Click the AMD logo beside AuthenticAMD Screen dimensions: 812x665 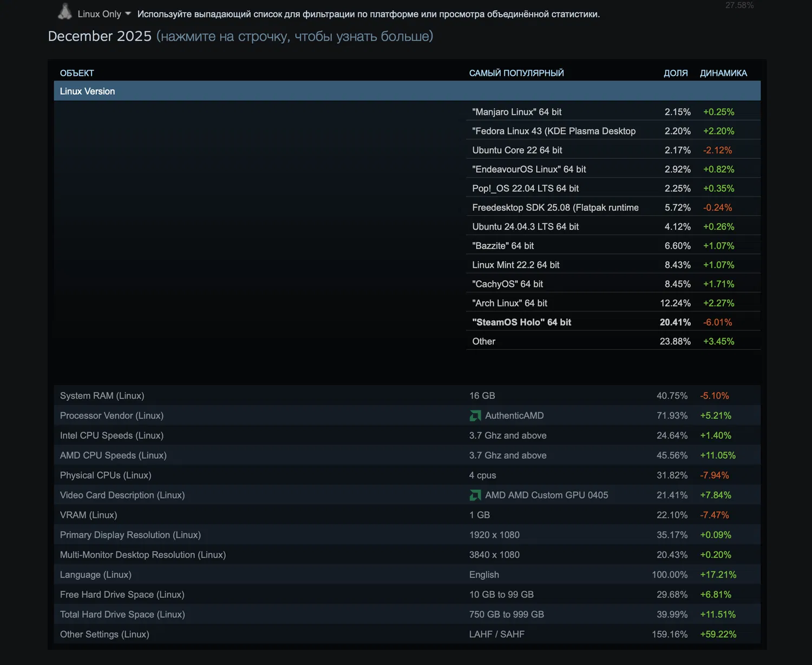475,416
